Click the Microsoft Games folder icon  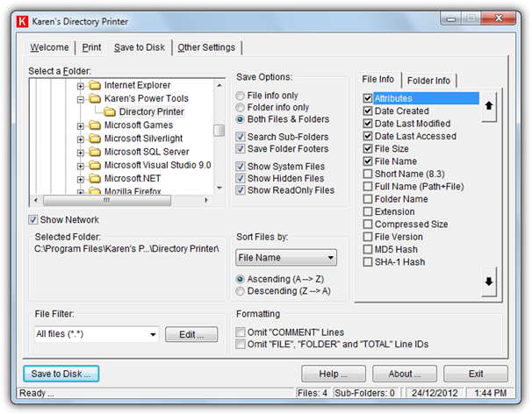point(95,125)
